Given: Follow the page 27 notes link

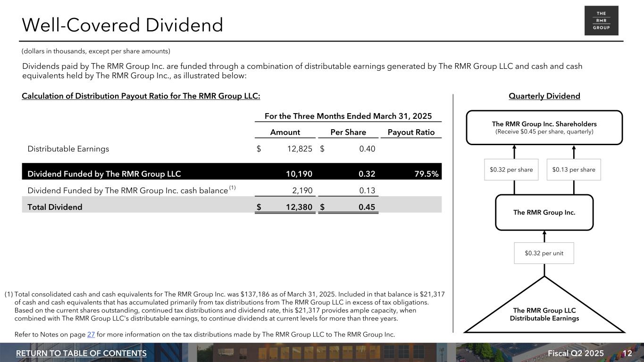Looking at the screenshot, I should click(x=91, y=335).
